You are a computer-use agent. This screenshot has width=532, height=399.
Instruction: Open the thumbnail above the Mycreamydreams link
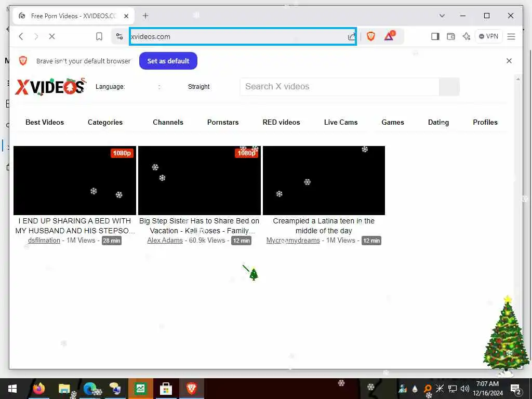[x=324, y=180]
